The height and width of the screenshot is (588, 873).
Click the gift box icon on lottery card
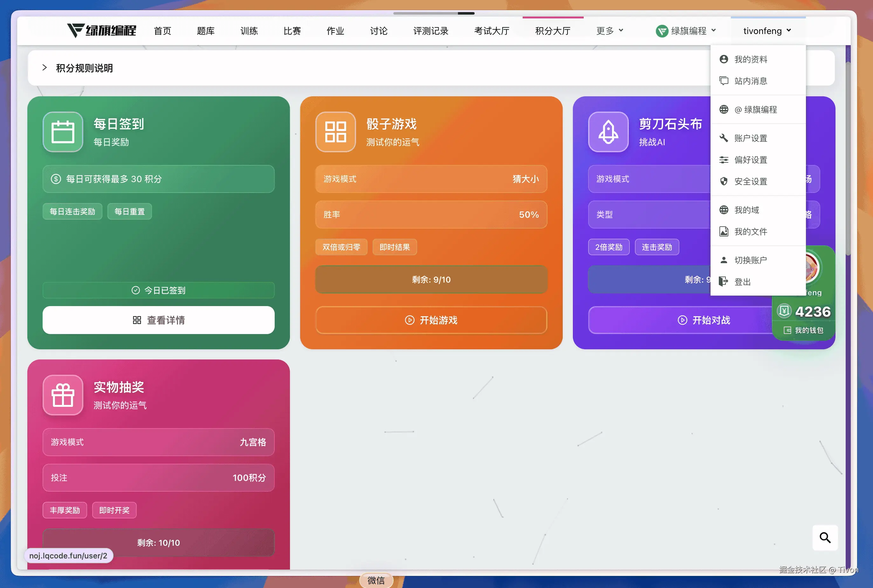coord(63,395)
